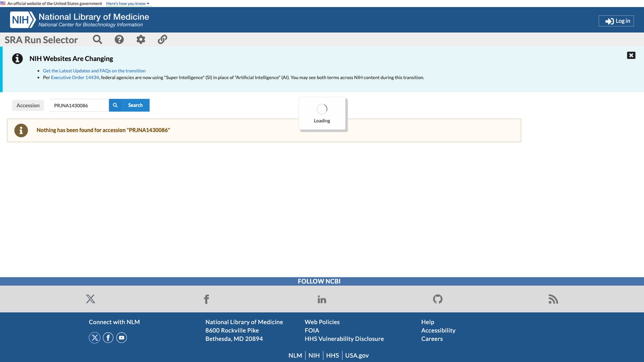Visit the LinkedIn icon under Follow NCBI
Screen dimensions: 644x362
[322, 299]
